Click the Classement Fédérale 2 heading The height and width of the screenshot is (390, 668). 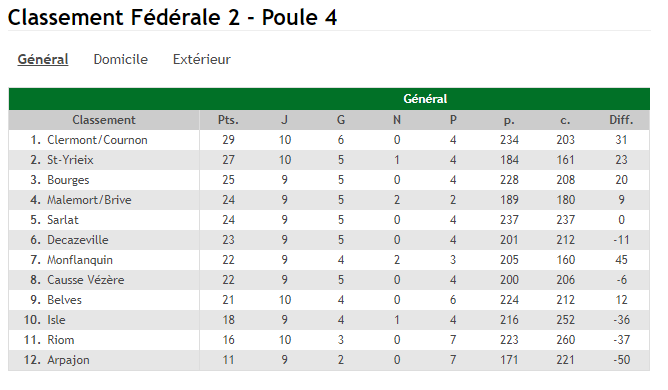pyautogui.click(x=173, y=18)
